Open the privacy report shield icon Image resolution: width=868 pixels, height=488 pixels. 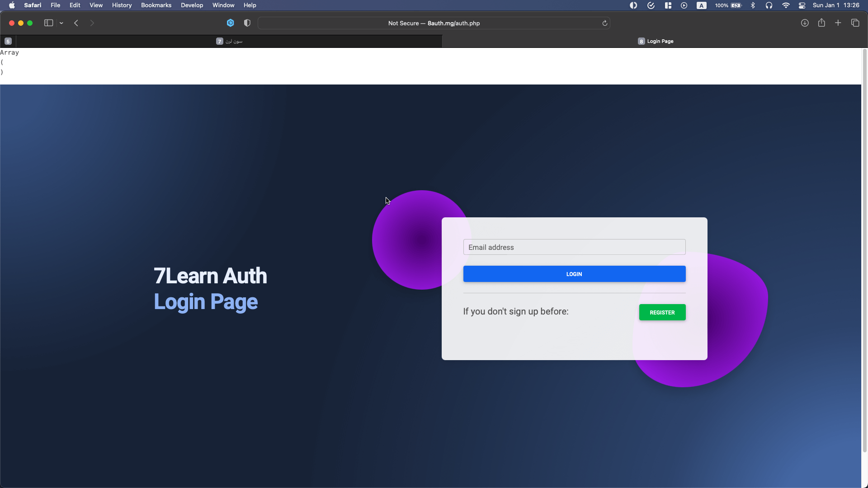[x=247, y=23]
